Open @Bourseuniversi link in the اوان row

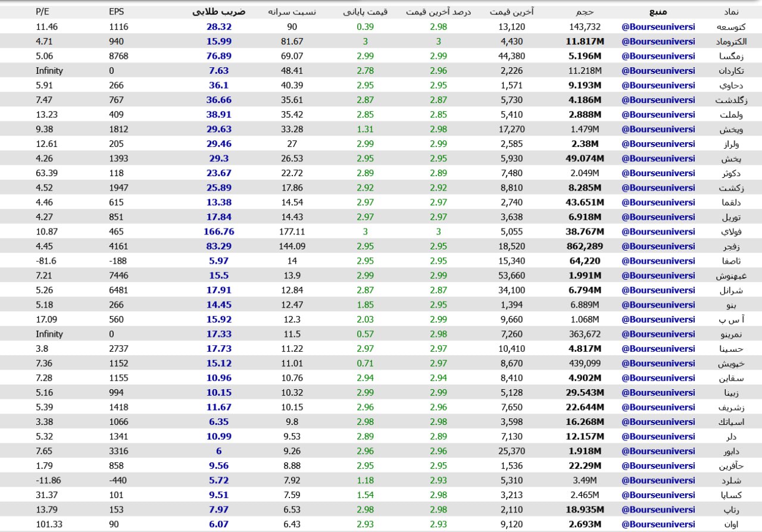658,524
